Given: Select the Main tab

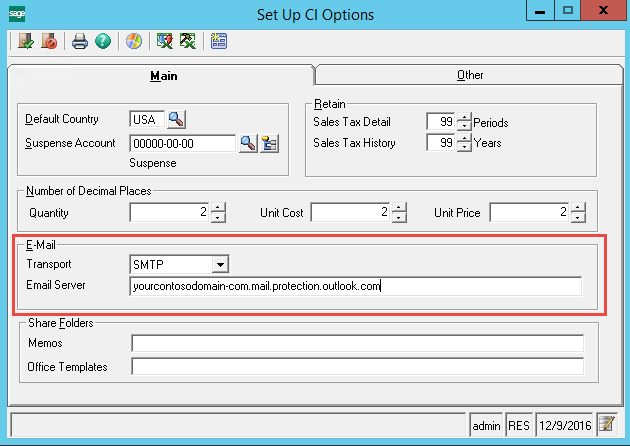Looking at the screenshot, I should click(164, 75).
